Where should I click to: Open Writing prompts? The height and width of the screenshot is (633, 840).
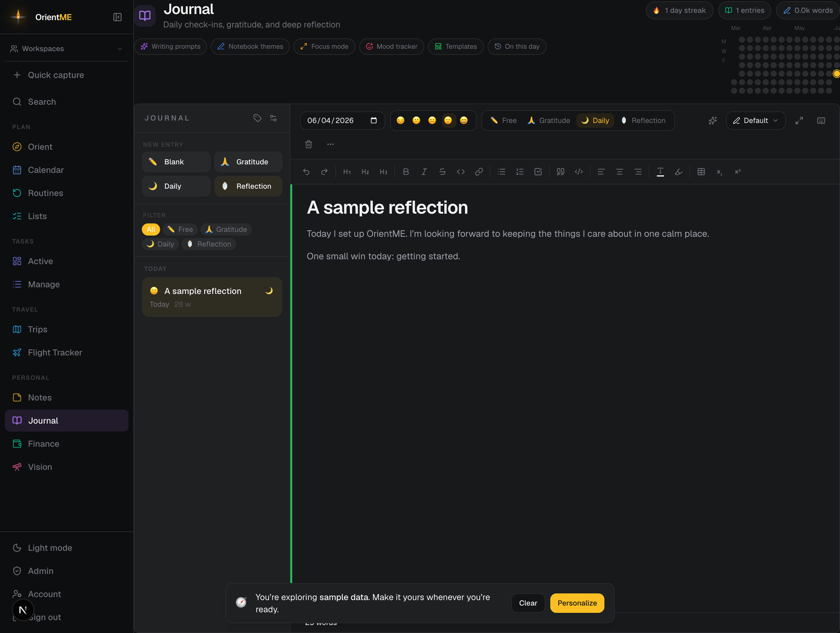click(x=171, y=47)
